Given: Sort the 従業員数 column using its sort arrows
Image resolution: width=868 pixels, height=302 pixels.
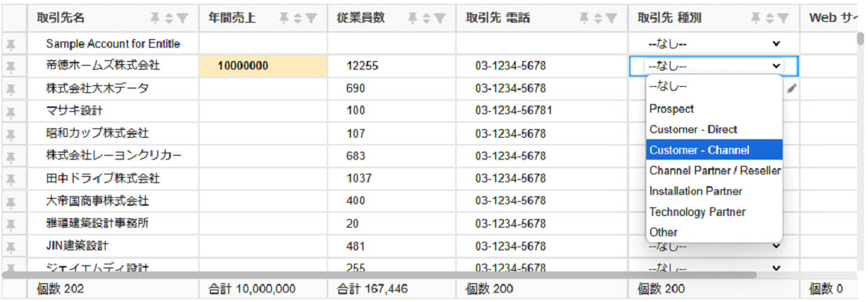Looking at the screenshot, I should (x=425, y=18).
